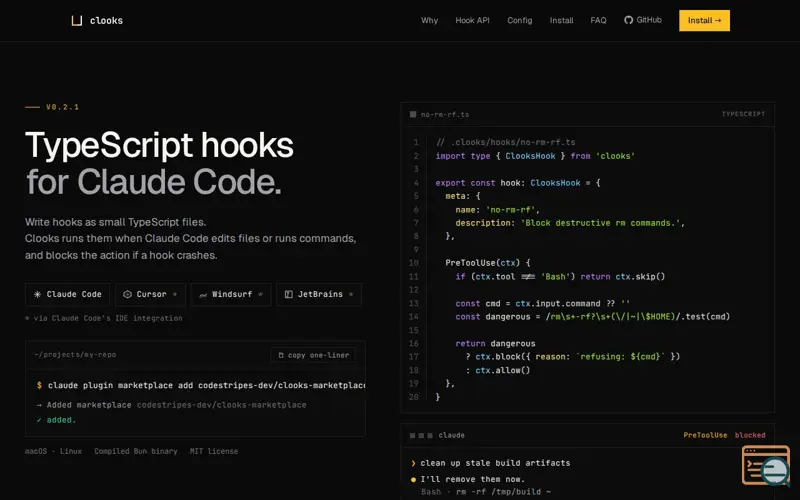The image size is (800, 500).
Task: Click the 'macOS · Linux' label
Action: [53, 451]
